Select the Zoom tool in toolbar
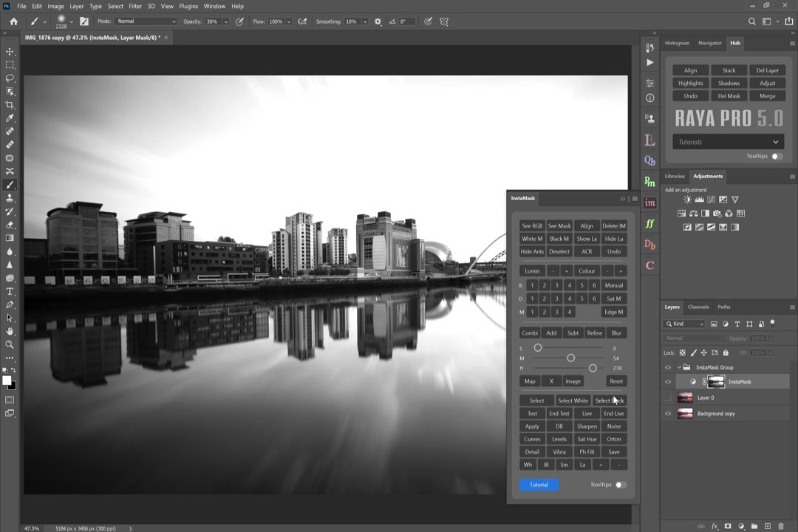Screen dimensions: 798x532 click(10, 344)
